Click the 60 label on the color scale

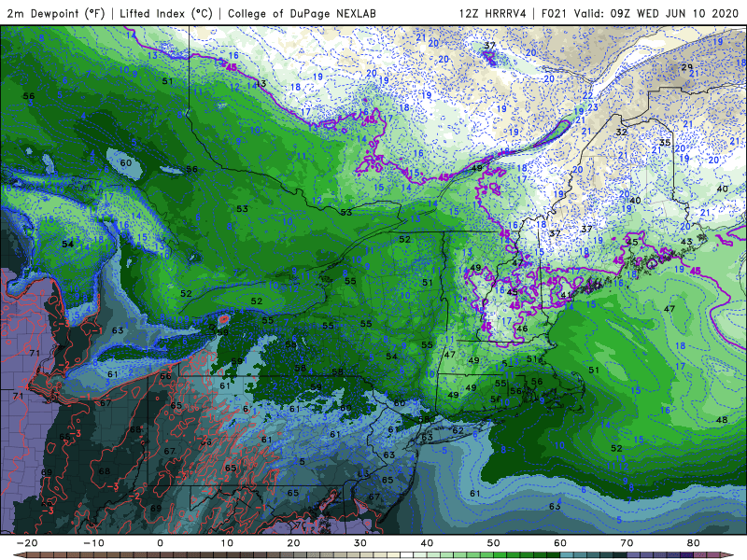pos(560,543)
